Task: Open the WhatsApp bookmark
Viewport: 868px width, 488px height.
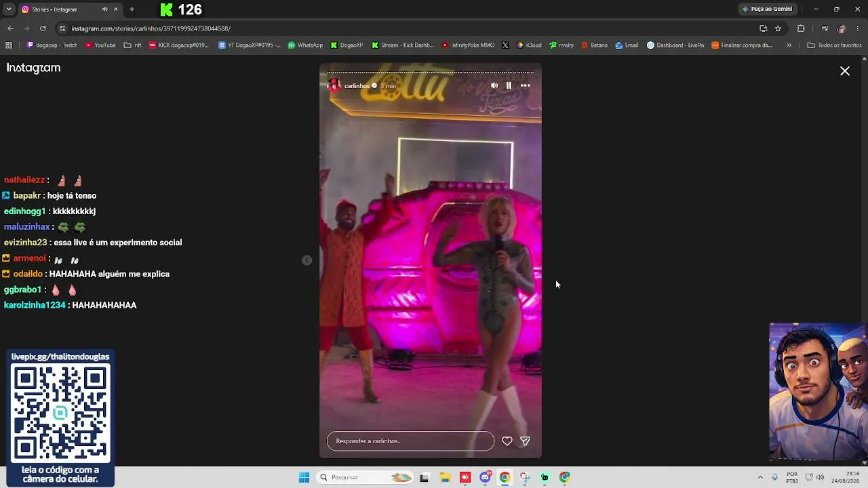Action: click(305, 45)
